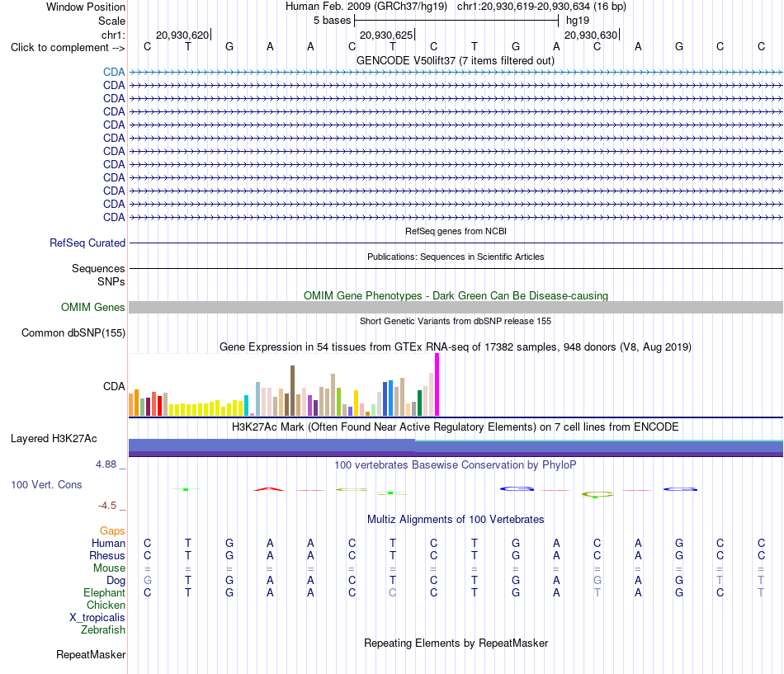Click the Scale label on the left

click(x=111, y=21)
